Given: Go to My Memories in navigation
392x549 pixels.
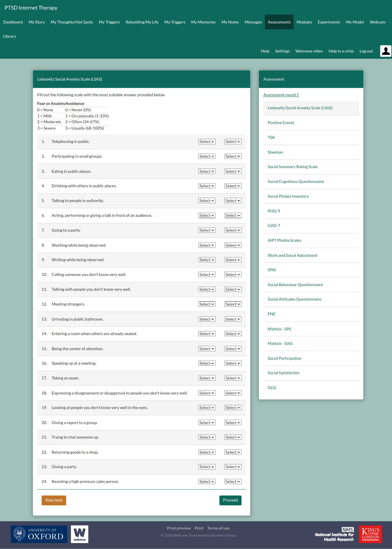Looking at the screenshot, I should pyautogui.click(x=203, y=22).
